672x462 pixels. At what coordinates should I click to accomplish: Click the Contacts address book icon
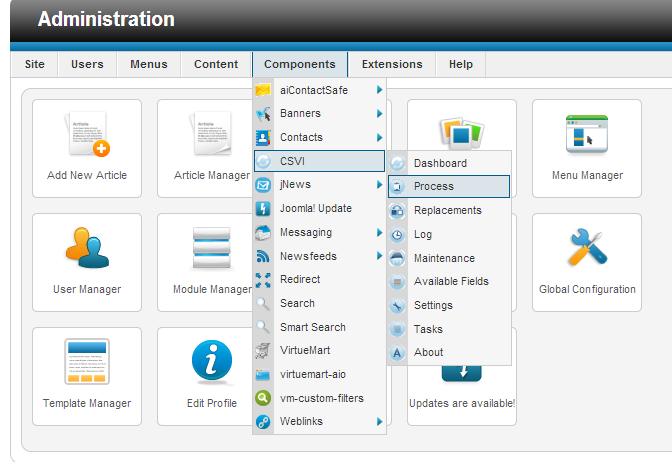coord(263,138)
